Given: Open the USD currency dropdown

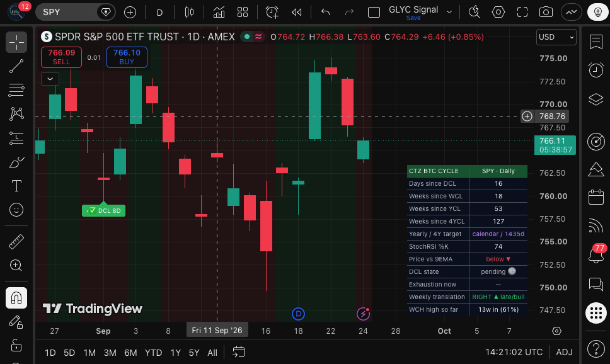Looking at the screenshot, I should point(556,37).
